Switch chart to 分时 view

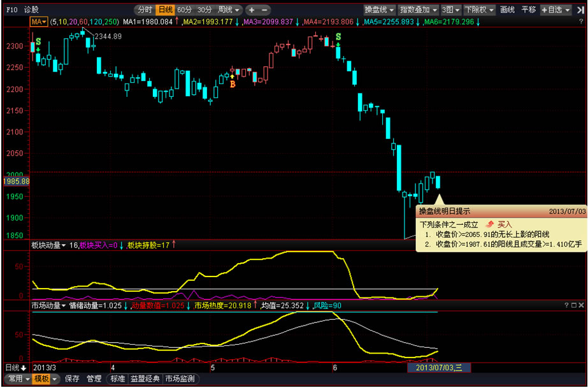pyautogui.click(x=144, y=10)
